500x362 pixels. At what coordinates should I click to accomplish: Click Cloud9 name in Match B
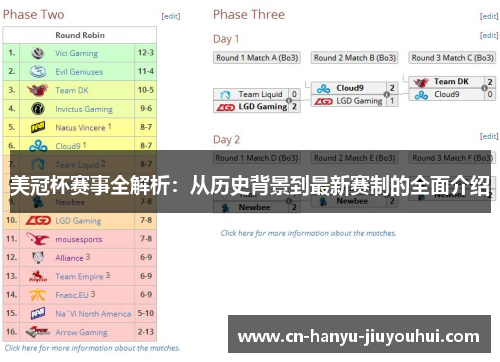pyautogui.click(x=350, y=88)
